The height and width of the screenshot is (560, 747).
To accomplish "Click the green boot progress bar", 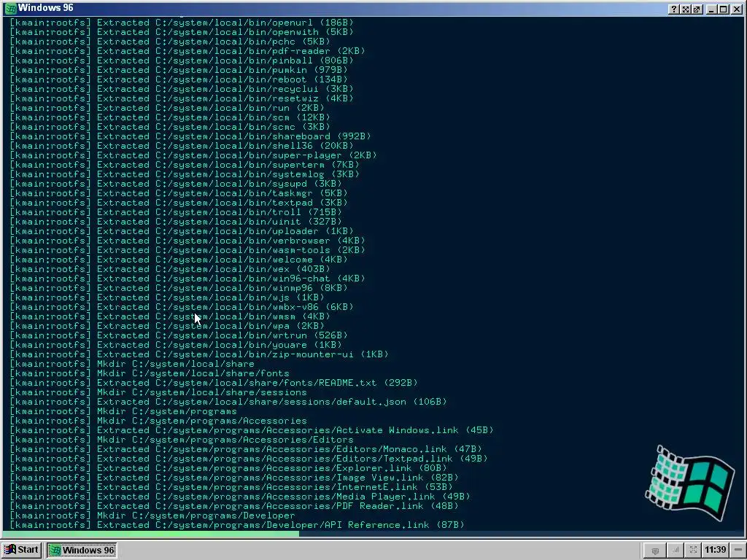I will click(x=150, y=534).
